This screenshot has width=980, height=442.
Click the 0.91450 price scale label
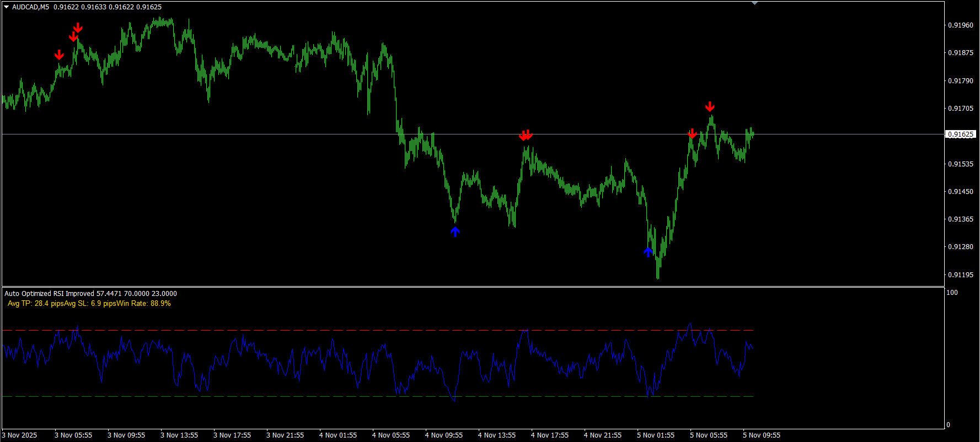click(961, 192)
